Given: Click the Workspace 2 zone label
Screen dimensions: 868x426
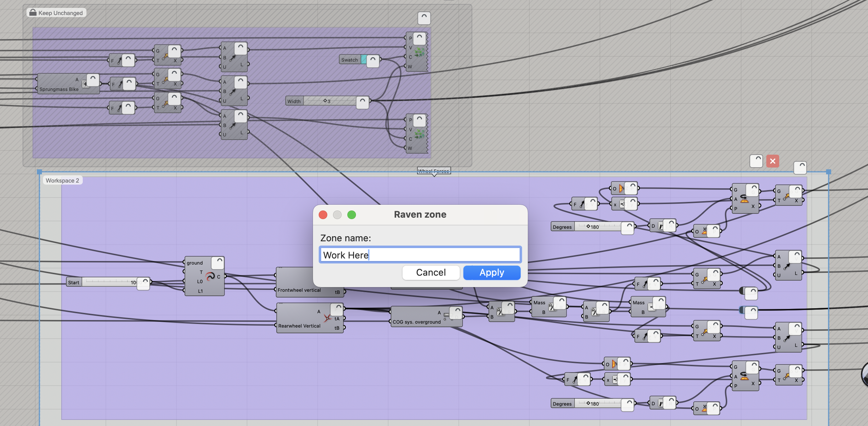Looking at the screenshot, I should tap(62, 180).
